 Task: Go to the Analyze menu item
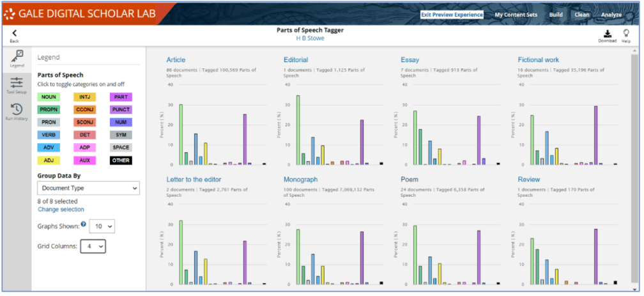(611, 15)
